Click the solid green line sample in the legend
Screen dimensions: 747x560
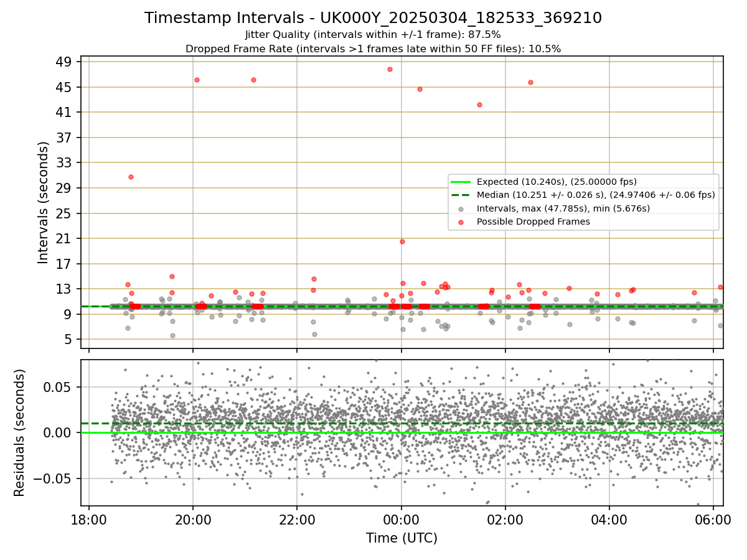click(461, 182)
